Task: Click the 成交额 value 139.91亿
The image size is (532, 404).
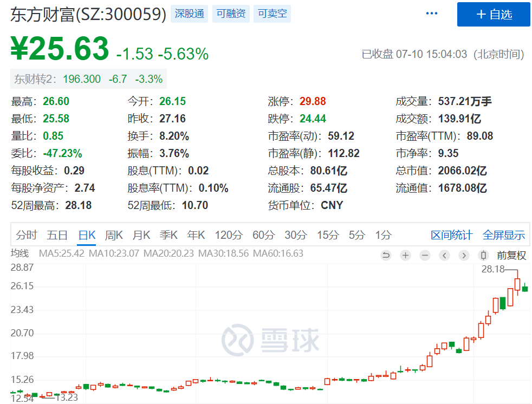Action: (x=459, y=119)
